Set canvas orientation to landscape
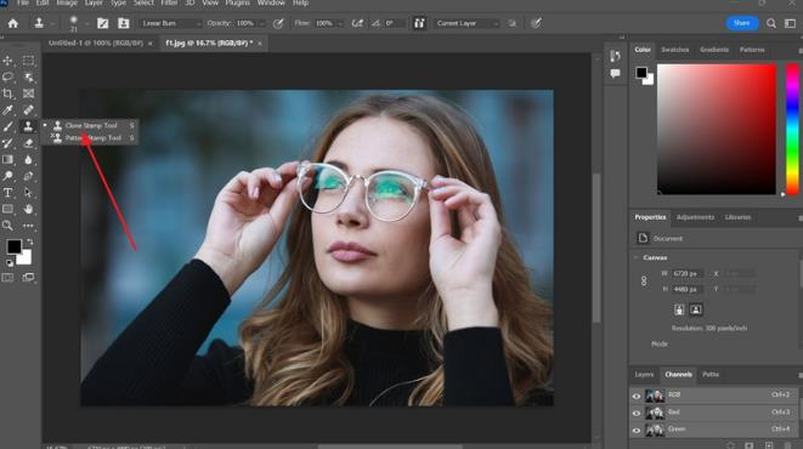803x449 pixels. pos(696,310)
